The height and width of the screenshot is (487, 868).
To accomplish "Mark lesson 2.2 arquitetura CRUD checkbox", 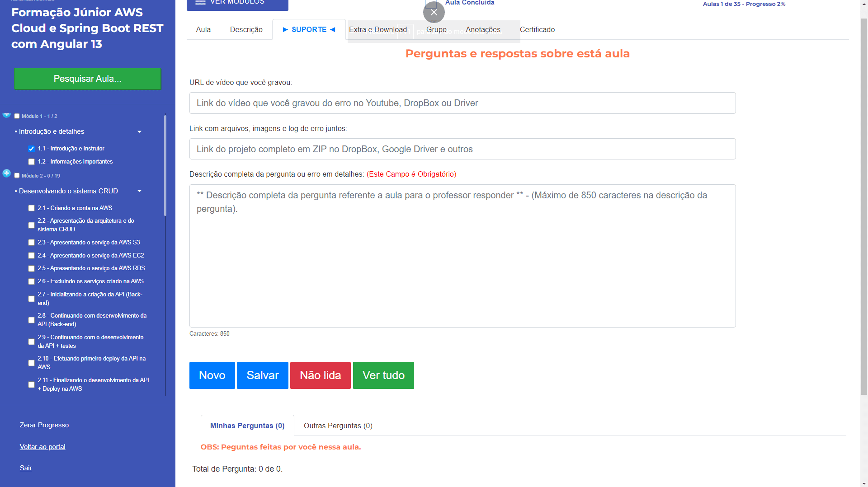I will click(x=31, y=225).
